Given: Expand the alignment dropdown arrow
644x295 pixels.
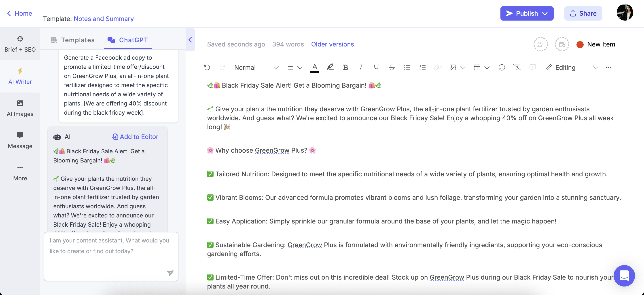Looking at the screenshot, I should [300, 68].
